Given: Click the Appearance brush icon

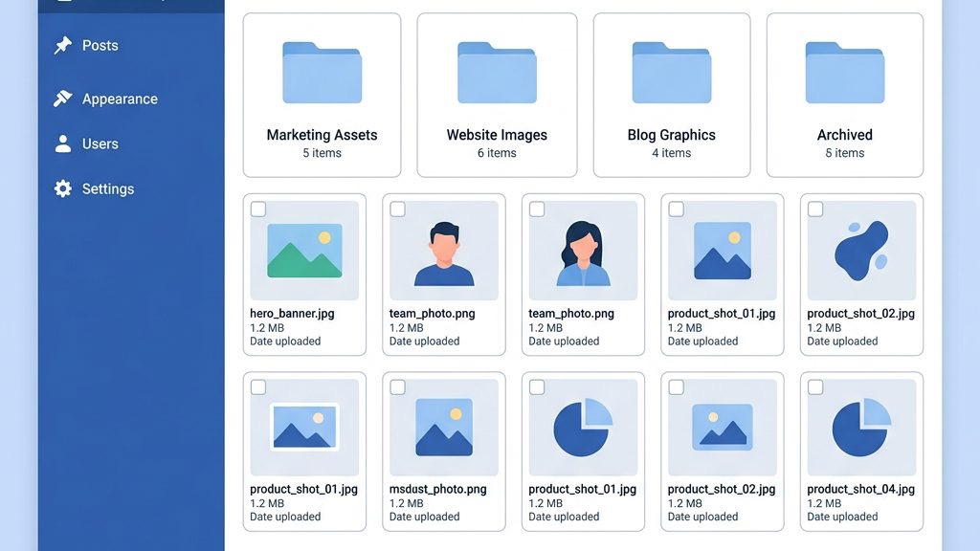Looking at the screenshot, I should (62, 99).
